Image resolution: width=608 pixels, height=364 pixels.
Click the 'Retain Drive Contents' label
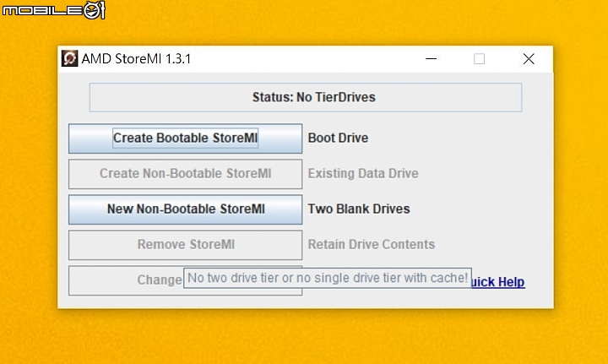click(372, 244)
